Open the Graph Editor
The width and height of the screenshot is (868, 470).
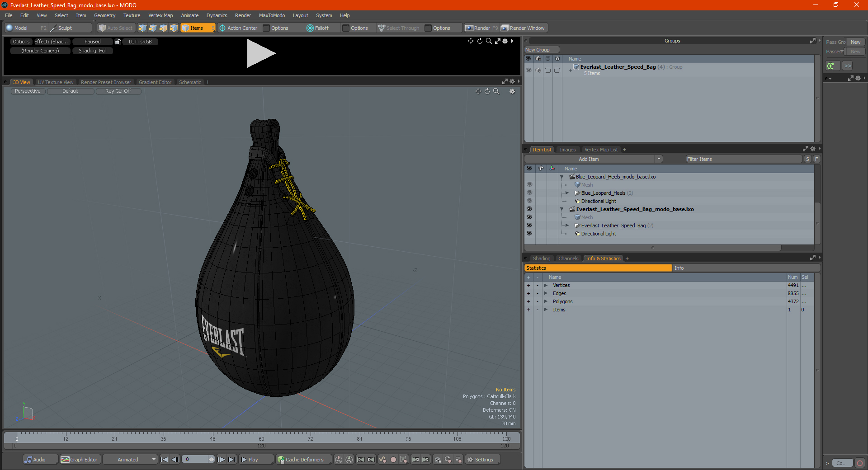point(80,460)
